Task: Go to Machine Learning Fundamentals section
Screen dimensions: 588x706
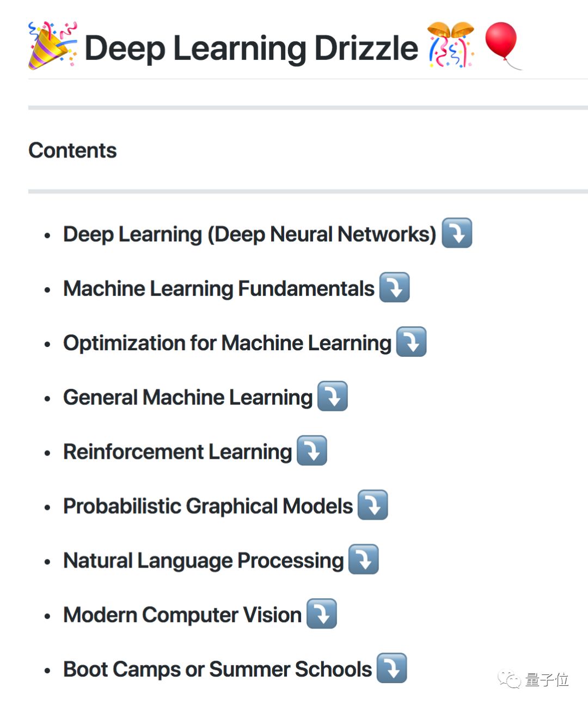Action: tap(218, 289)
